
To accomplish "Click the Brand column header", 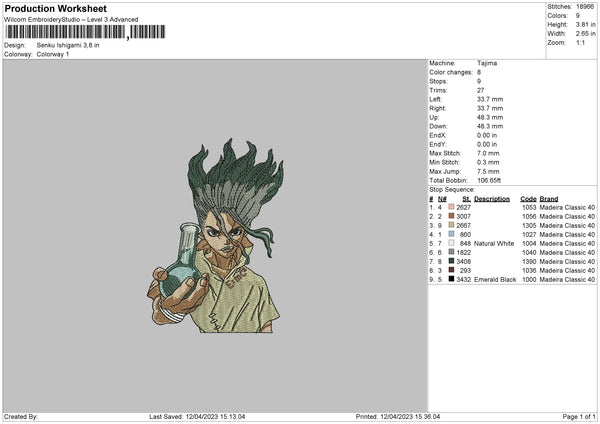I will [x=549, y=199].
